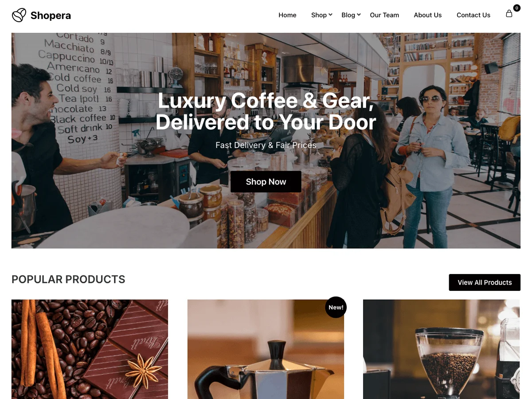Click the Shop Now button
The height and width of the screenshot is (399, 532).
coord(266,182)
